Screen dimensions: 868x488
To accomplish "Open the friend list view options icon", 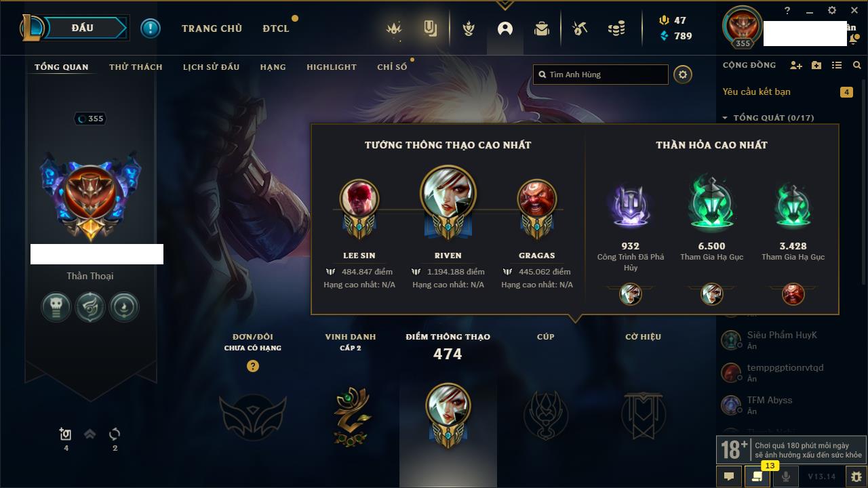I will click(x=837, y=65).
